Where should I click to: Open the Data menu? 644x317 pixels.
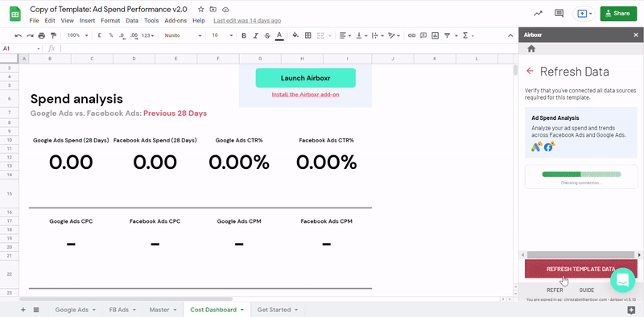coord(132,21)
